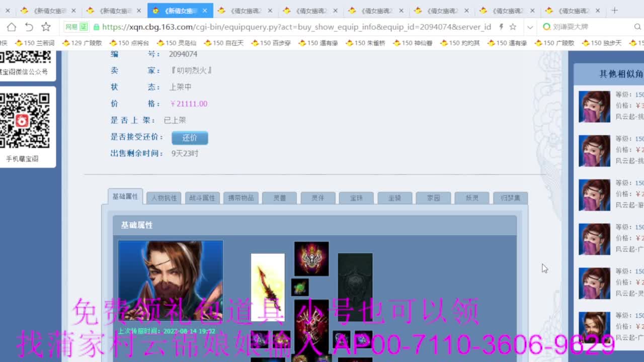Click the seller name 『叨叨烈火』
644x362 pixels.
coord(191,70)
